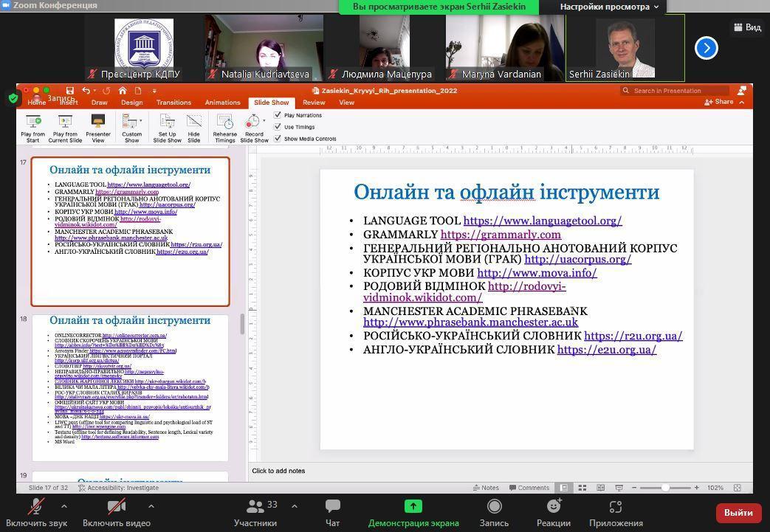Screen dimensions: 770x532
Task: Open Reading View from status bar
Action: coord(601,487)
